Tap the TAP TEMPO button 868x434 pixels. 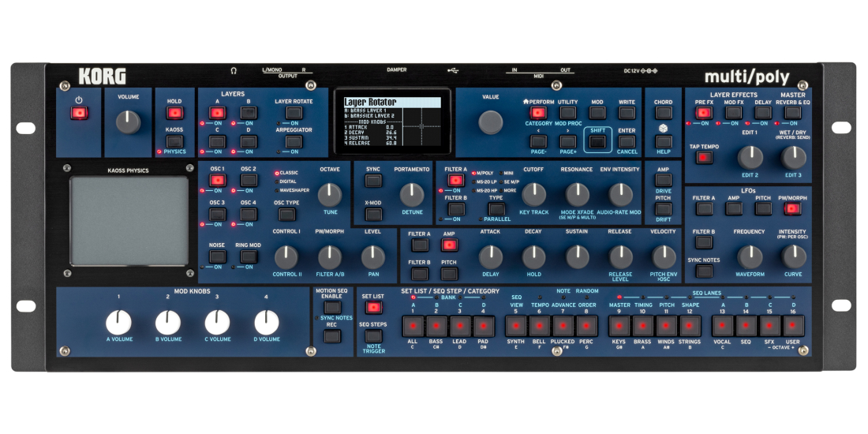tap(704, 157)
